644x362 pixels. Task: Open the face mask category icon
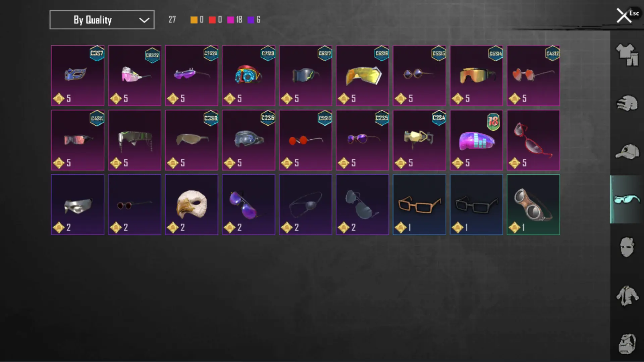(627, 247)
